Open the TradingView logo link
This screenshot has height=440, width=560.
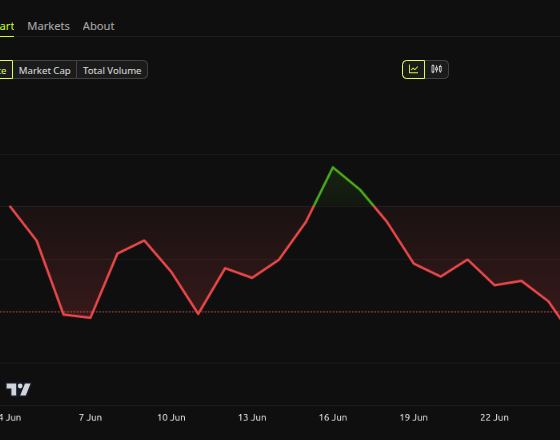click(x=18, y=389)
